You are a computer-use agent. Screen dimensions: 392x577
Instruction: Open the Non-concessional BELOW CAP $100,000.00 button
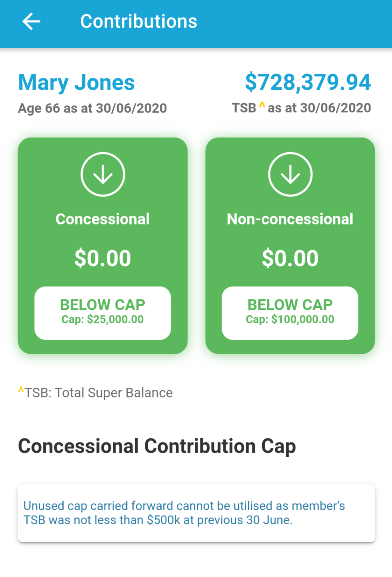click(290, 313)
